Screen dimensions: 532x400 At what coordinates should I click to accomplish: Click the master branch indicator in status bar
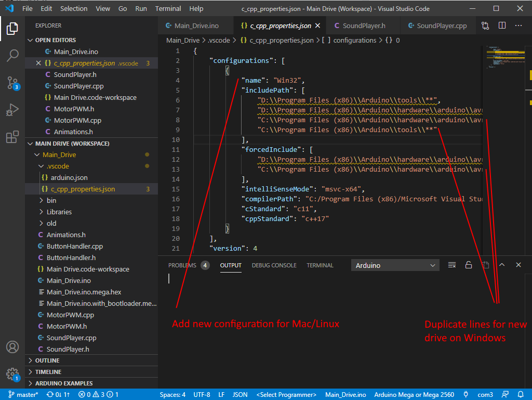click(23, 395)
